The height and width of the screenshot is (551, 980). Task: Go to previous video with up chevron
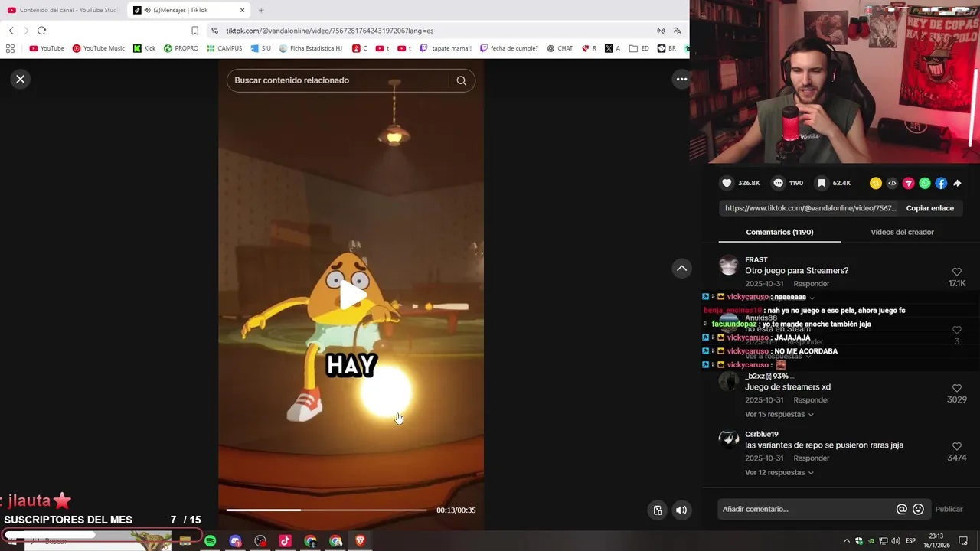tap(681, 268)
